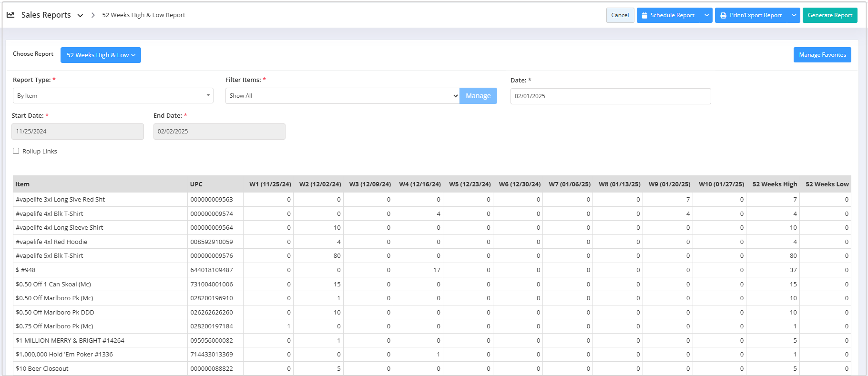This screenshot has width=868, height=376.
Task: Click the Generate Report button
Action: tap(829, 15)
